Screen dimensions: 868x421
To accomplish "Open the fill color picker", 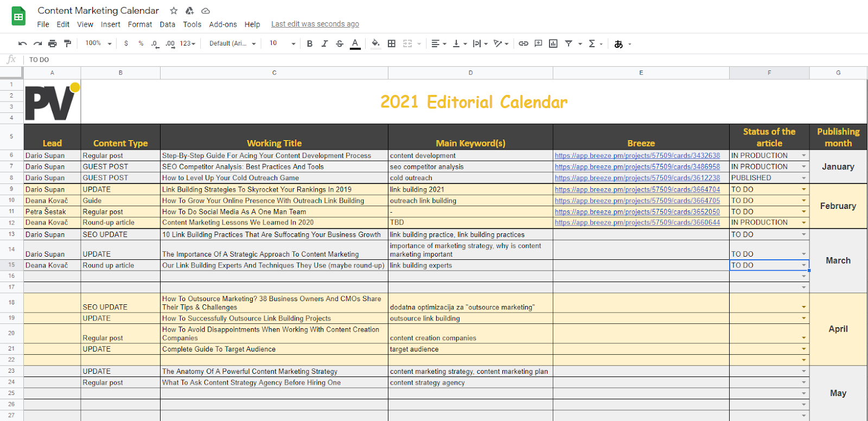I will click(375, 43).
